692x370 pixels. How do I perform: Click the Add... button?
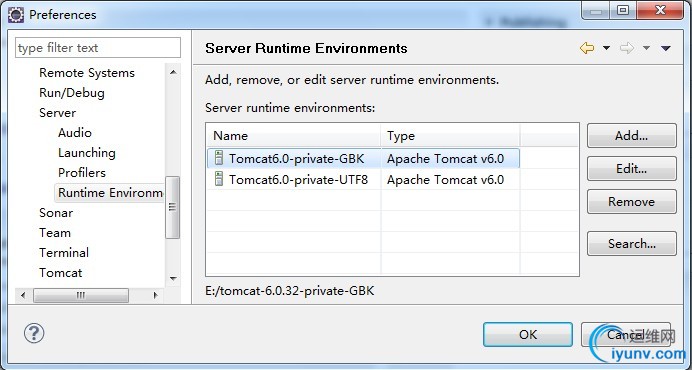click(632, 136)
